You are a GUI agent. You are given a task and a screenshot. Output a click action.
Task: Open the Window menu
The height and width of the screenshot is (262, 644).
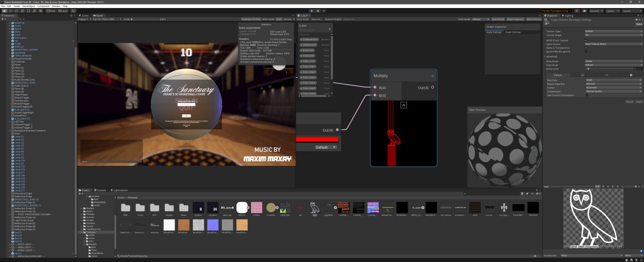pyautogui.click(x=56, y=6)
